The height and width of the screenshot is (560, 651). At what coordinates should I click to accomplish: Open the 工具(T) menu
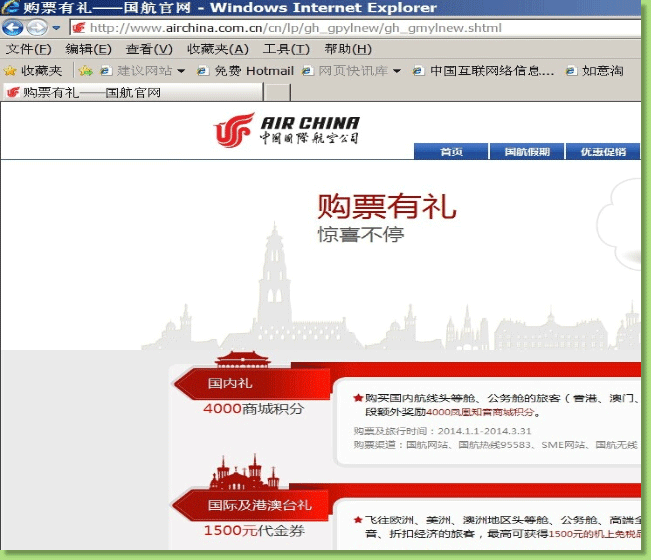click(286, 49)
